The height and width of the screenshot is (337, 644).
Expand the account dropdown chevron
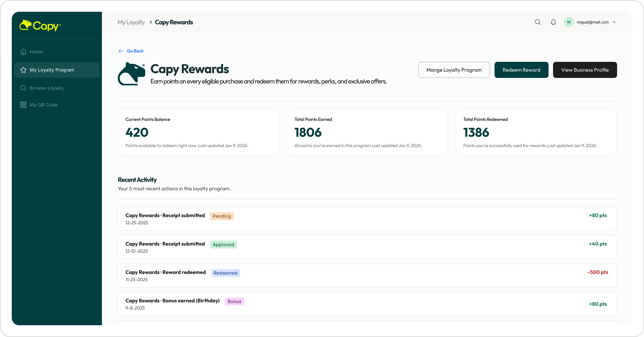pyautogui.click(x=614, y=22)
